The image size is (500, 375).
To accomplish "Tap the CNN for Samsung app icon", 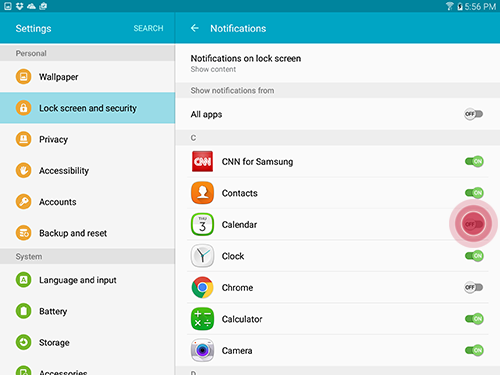I will coord(202,161).
